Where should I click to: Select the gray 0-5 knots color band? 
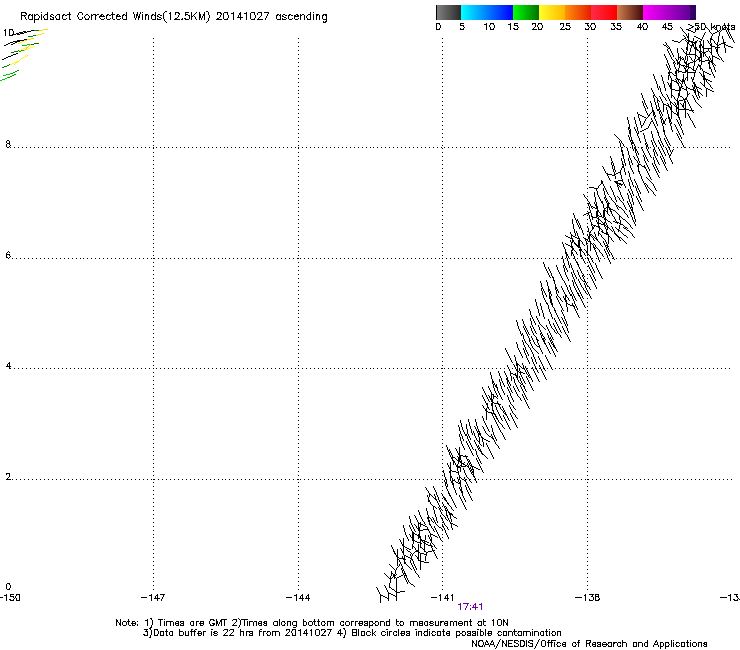click(x=448, y=12)
